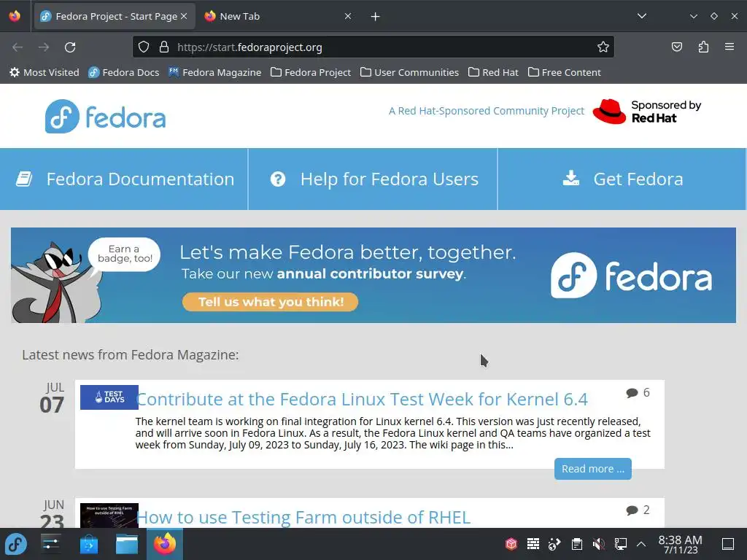Viewport: 747px width, 560px height.
Task: Reload the current page
Action: point(70,47)
